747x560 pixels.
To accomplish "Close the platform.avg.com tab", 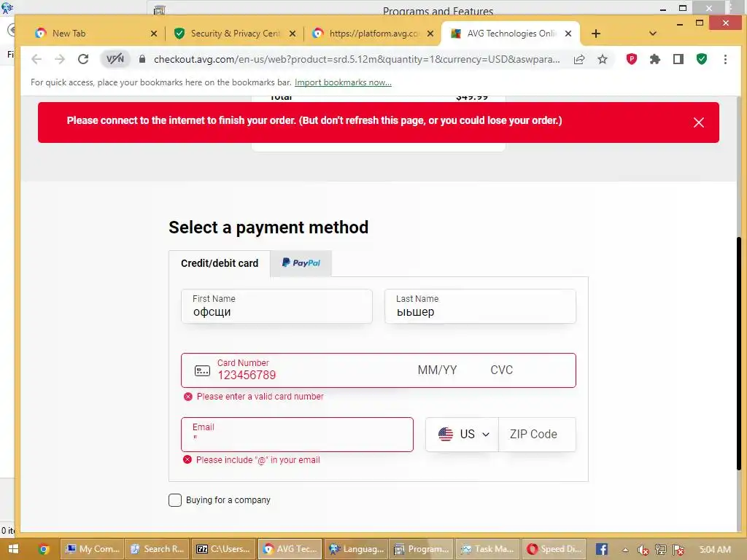I will (x=430, y=34).
